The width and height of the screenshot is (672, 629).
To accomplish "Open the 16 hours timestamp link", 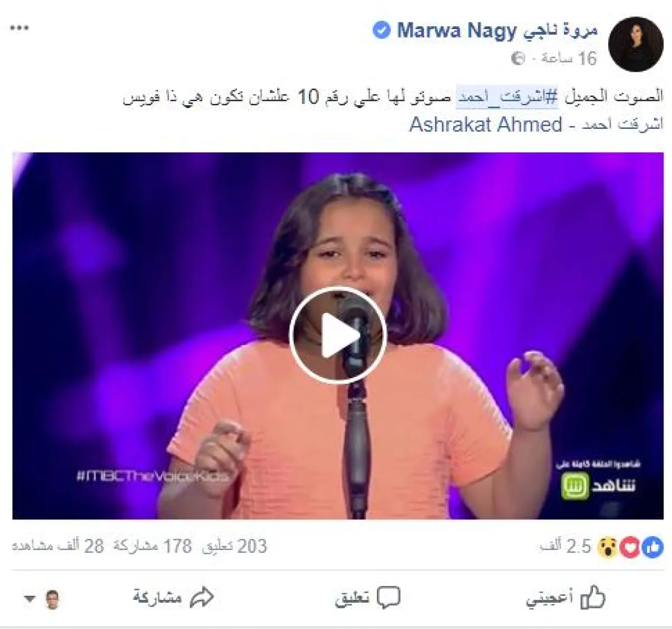I will click(564, 58).
